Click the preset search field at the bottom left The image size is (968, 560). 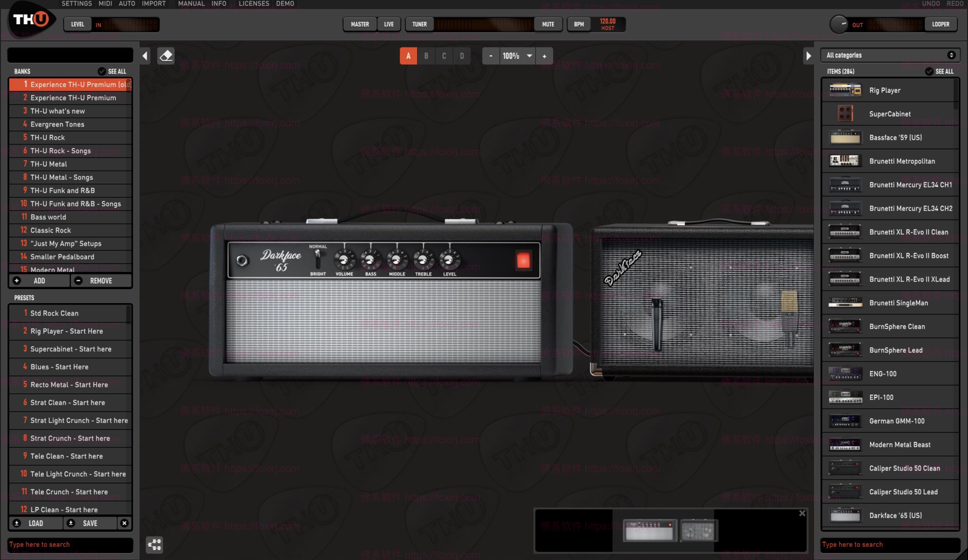coord(69,544)
